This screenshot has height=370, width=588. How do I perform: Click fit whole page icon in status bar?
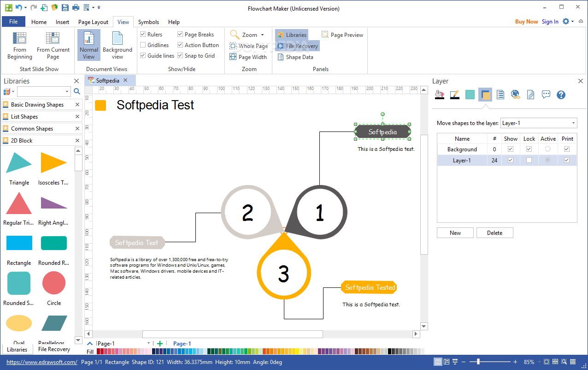click(x=547, y=362)
